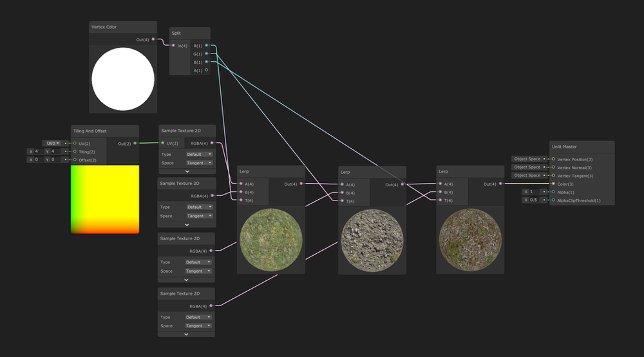Click T(4) port on Lerp nearest Unlit Master
Image resolution: width=644 pixels, height=357 pixels.
(x=440, y=200)
